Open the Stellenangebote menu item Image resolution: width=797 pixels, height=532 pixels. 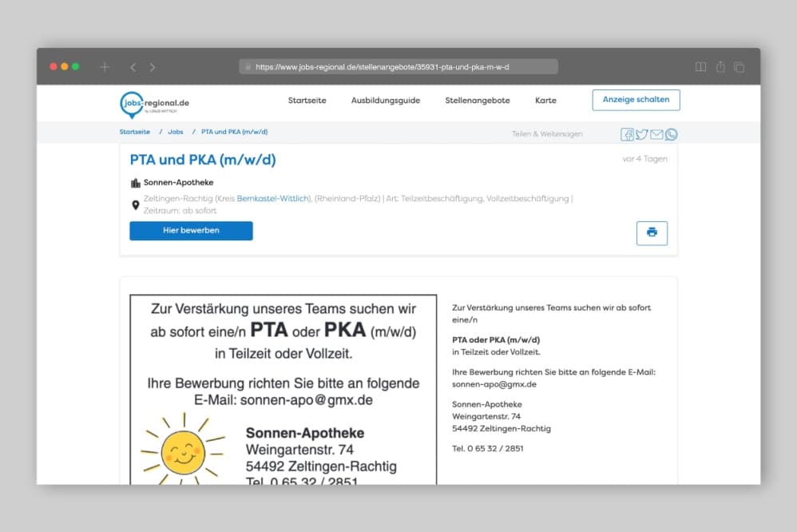pyautogui.click(x=478, y=101)
